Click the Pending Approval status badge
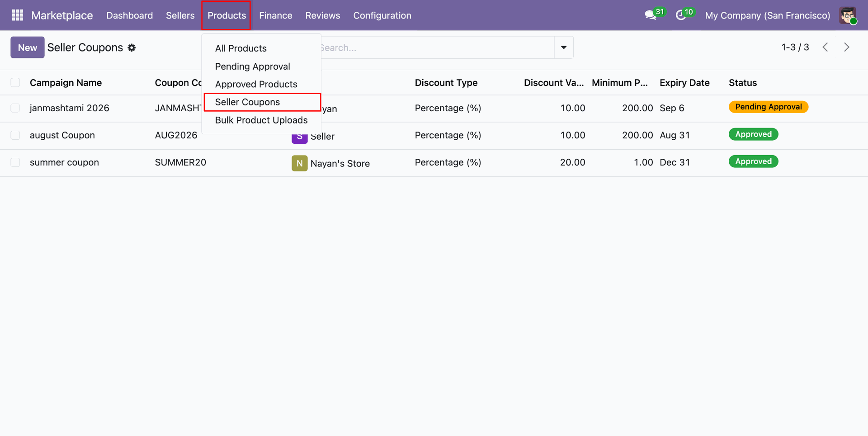868x436 pixels. click(x=768, y=107)
